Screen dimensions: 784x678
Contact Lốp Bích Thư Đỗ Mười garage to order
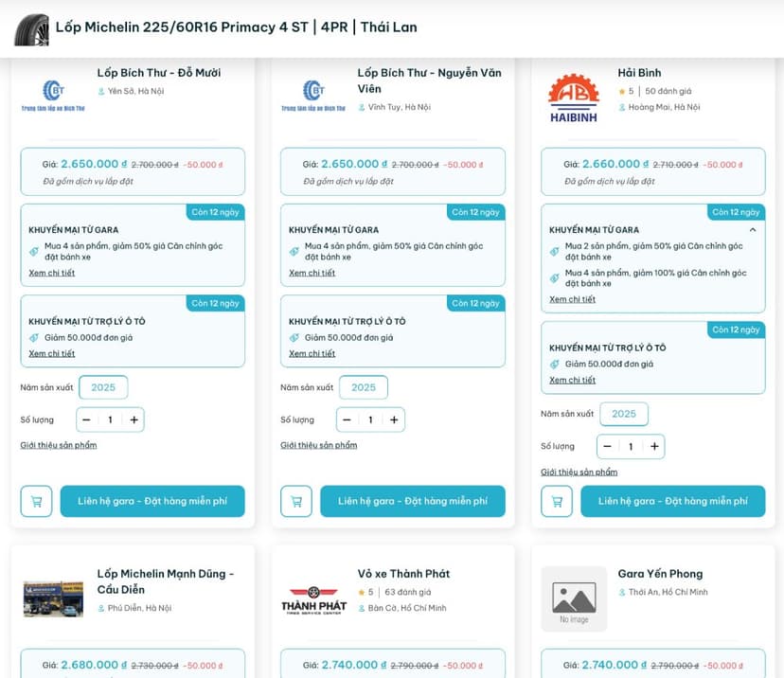[152, 501]
